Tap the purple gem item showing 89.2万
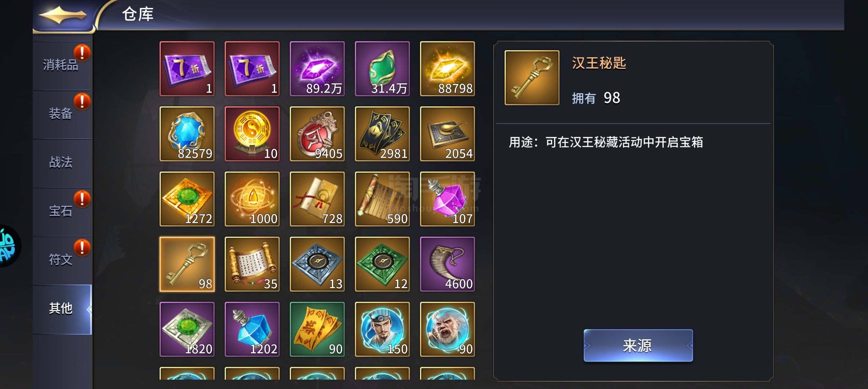Screen dimensions: 868x389 (x=317, y=69)
